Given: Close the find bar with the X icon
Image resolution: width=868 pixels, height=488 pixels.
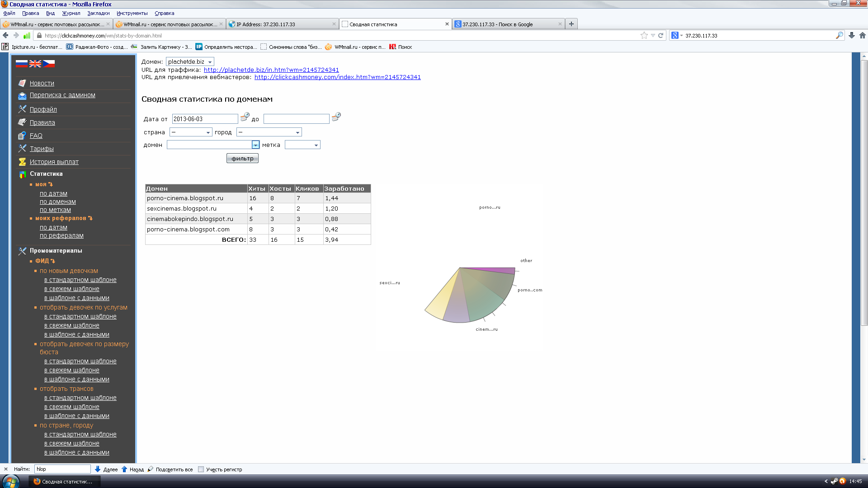Looking at the screenshot, I should pyautogui.click(x=6, y=469).
